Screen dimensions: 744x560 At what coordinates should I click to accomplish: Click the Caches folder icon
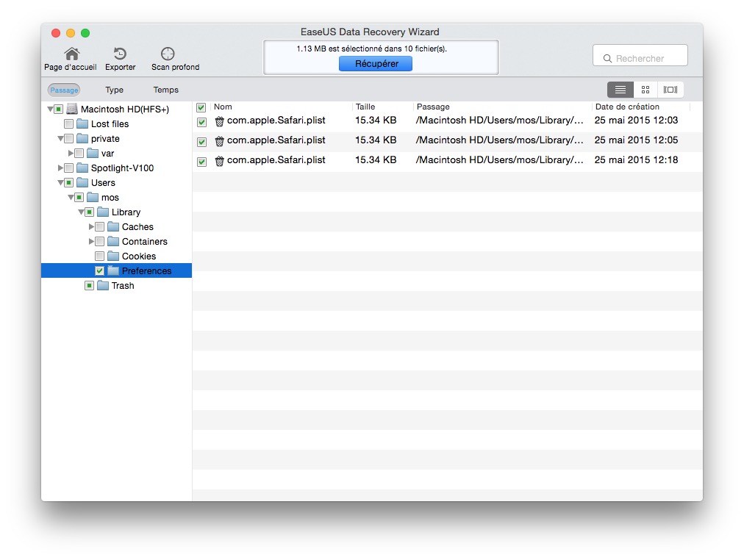click(113, 226)
